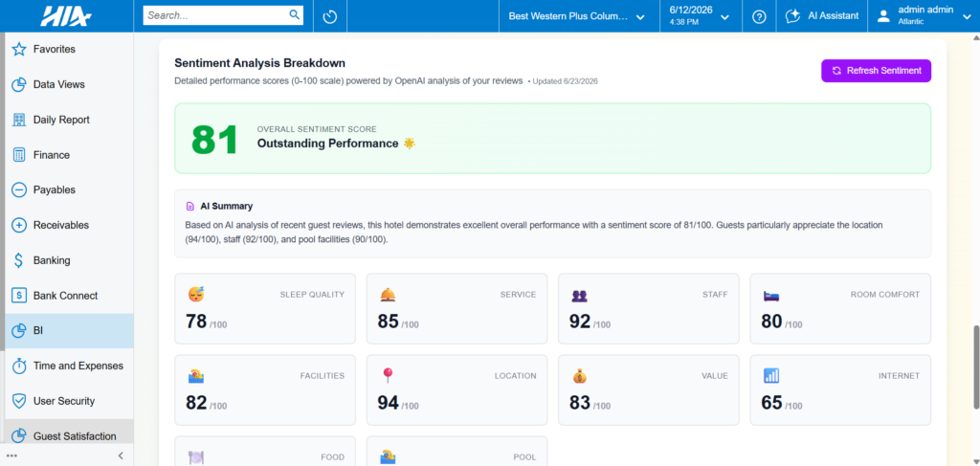This screenshot has width=980, height=466.
Task: Open User Security in the sidebar
Action: click(69, 401)
